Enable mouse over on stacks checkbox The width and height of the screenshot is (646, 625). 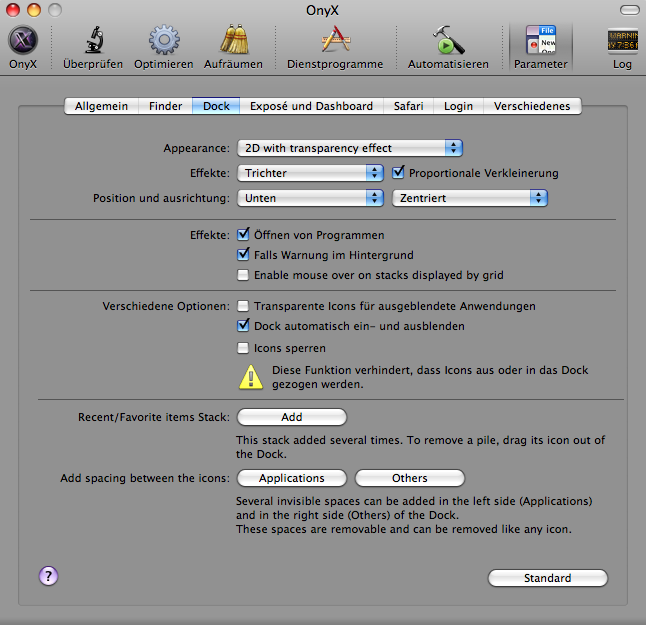pyautogui.click(x=243, y=275)
